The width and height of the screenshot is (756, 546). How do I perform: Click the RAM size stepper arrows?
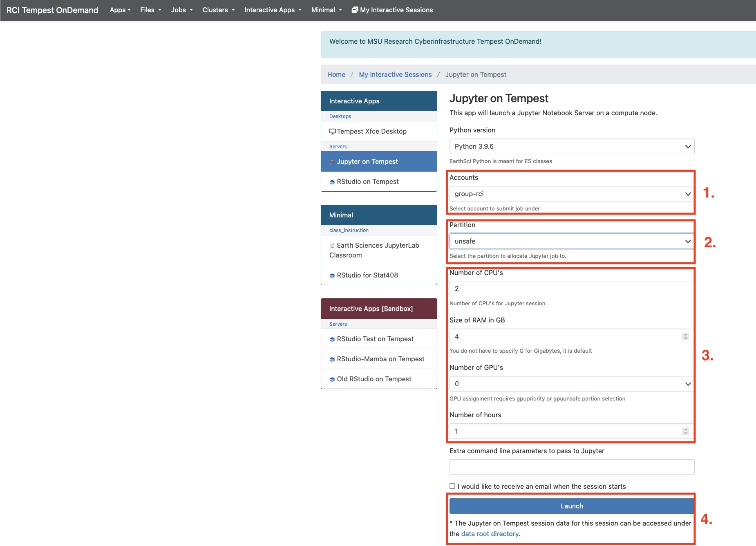tap(686, 336)
